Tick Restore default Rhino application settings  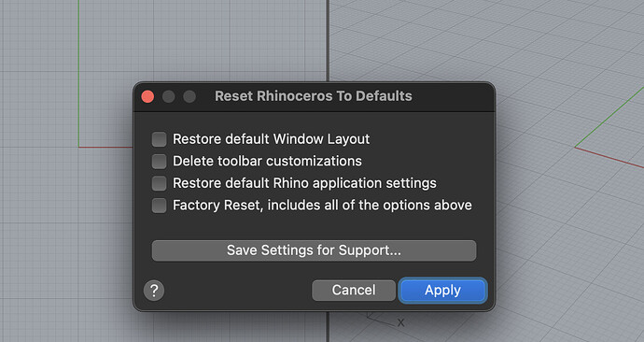point(159,183)
